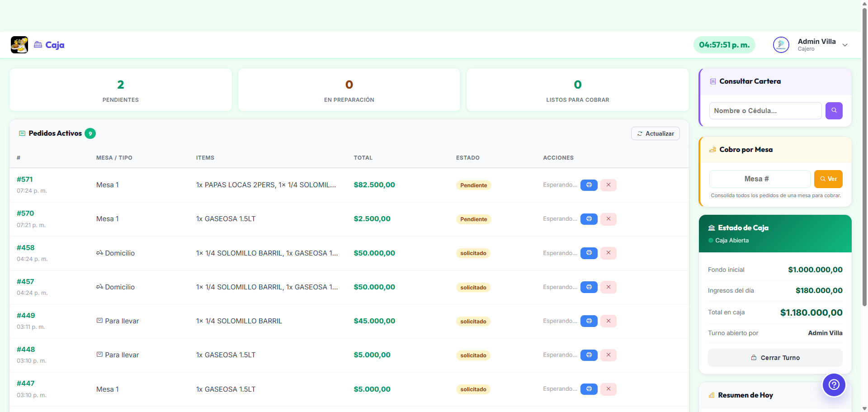Click the Caja briefcase icon in the header

point(38,44)
